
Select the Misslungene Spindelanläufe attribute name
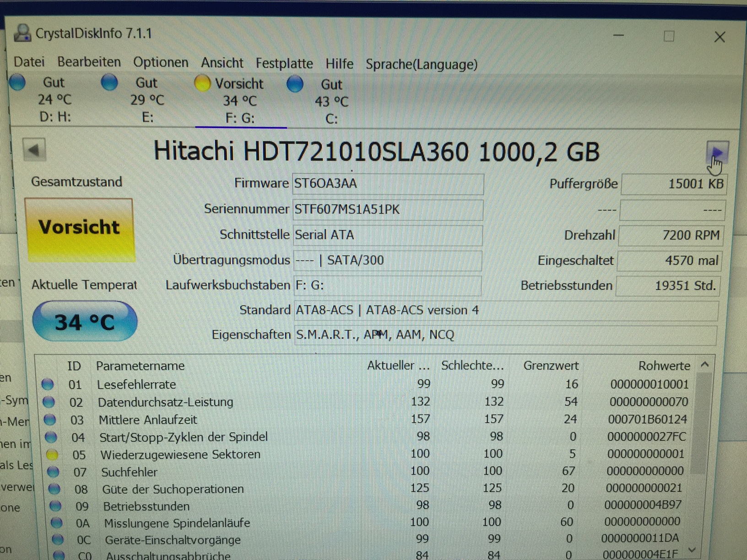177,523
